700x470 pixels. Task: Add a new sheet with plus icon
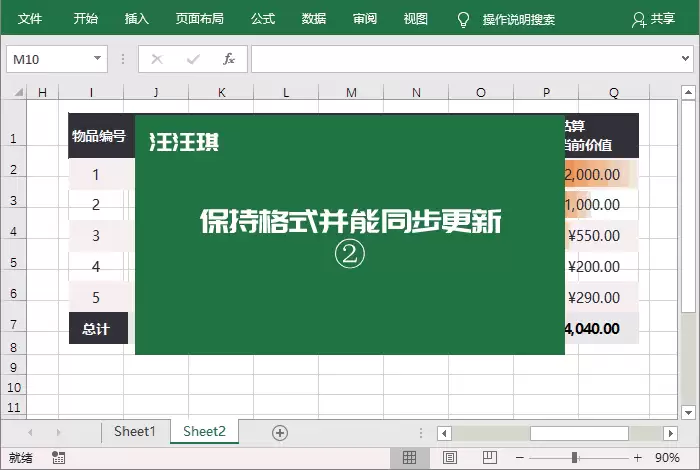pos(280,433)
